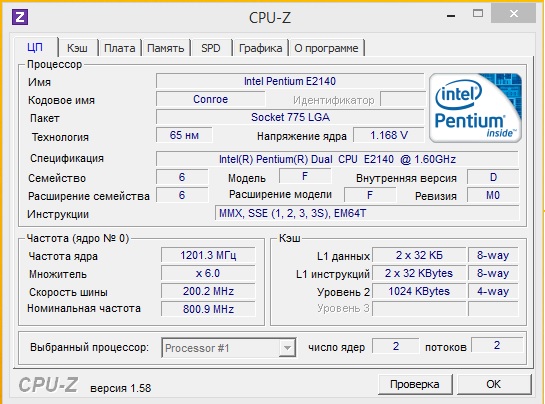Click the OK button
The height and width of the screenshot is (404, 545).
pyautogui.click(x=493, y=384)
